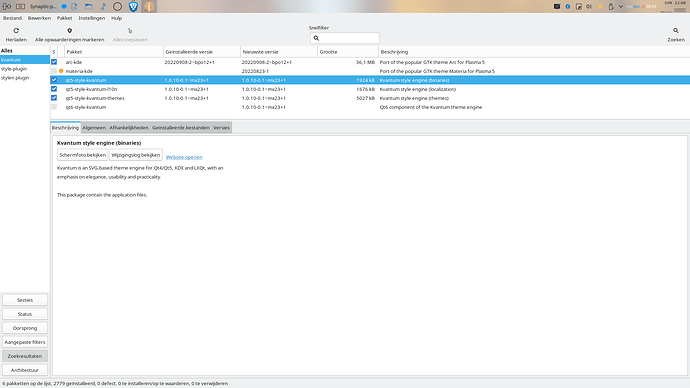Viewport: 690px width, 388px height.
Task: Click the Schermfoto bekijken button
Action: [82, 155]
